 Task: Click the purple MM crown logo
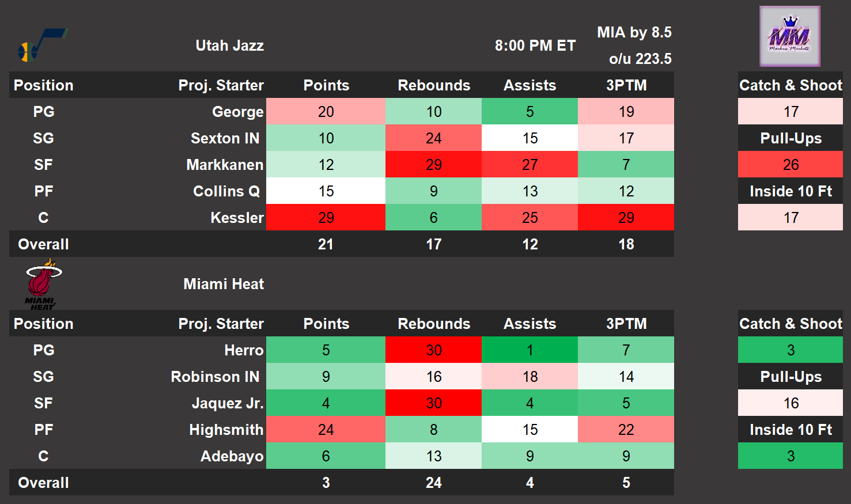pos(789,36)
